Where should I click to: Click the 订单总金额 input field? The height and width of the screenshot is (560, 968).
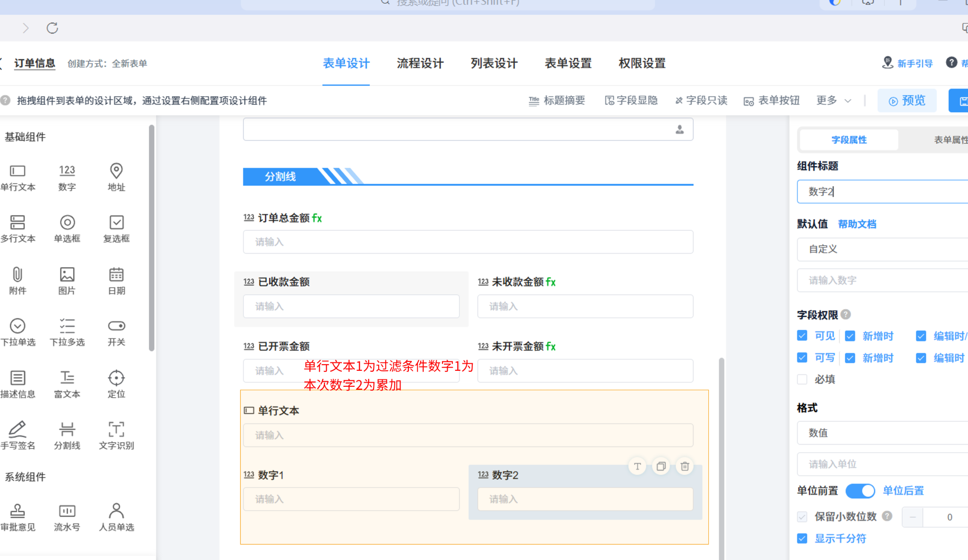[468, 242]
